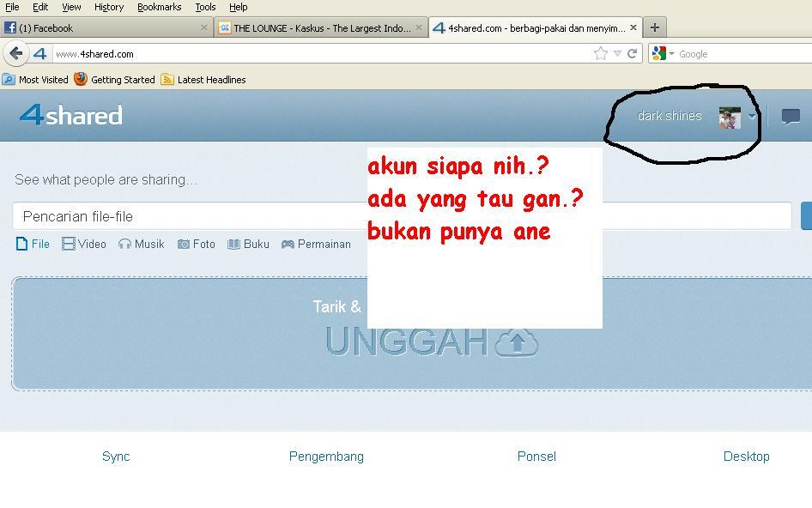812x508 pixels.
Task: Select the Buku search filter
Action: coord(249,244)
